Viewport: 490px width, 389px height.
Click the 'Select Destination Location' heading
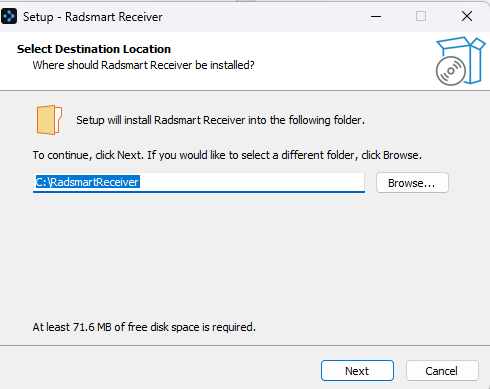94,49
